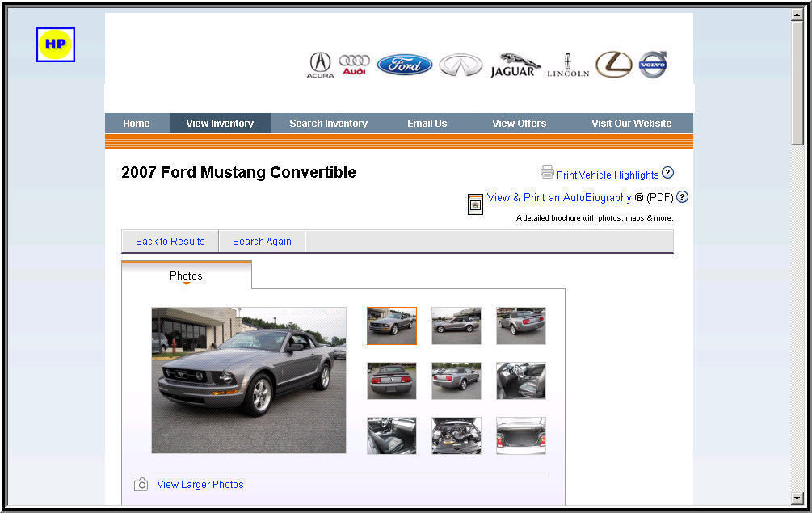This screenshot has height=513, width=812.
Task: Click 'A detailed brochure with photos, maps & more.' text
Action: [595, 218]
